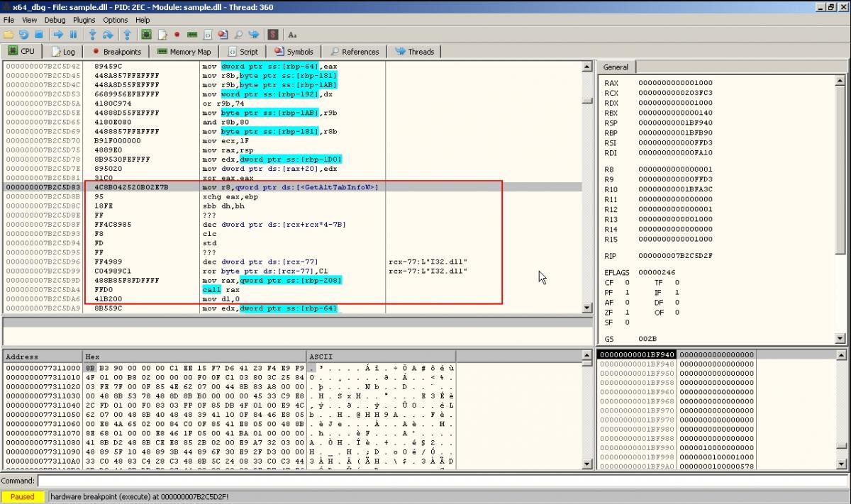Click the Script toolbar icon
Image resolution: width=851 pixels, height=504 pixels.
pos(208,34)
